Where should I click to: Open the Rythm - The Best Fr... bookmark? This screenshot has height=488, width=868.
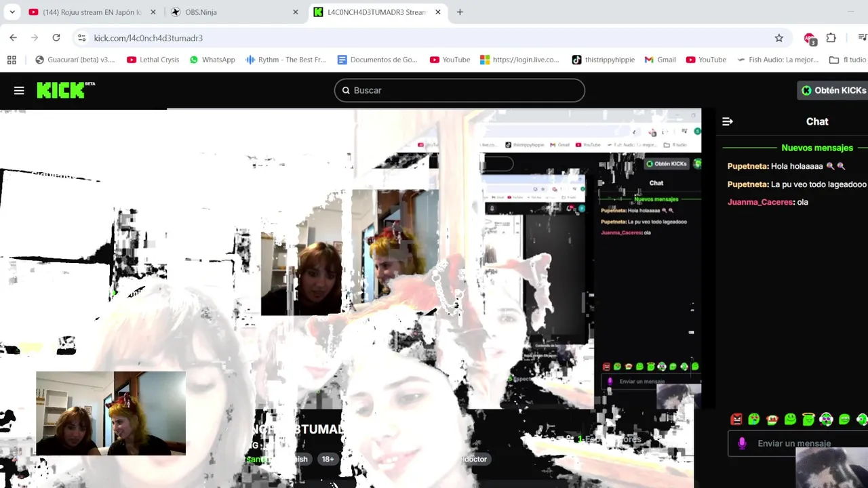coord(285,60)
